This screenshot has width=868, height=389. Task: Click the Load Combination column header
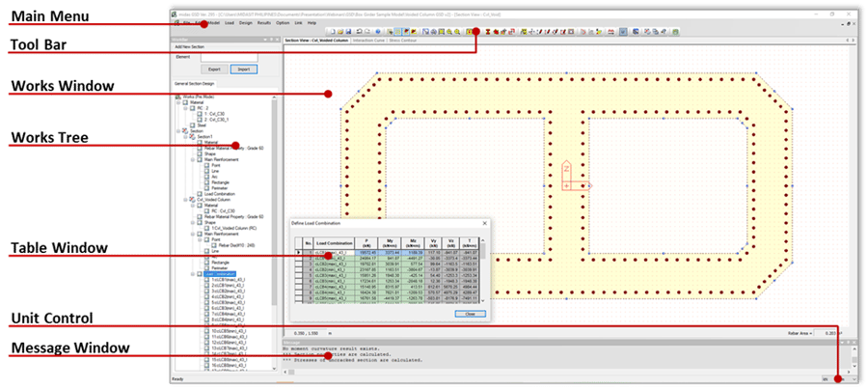(336, 243)
